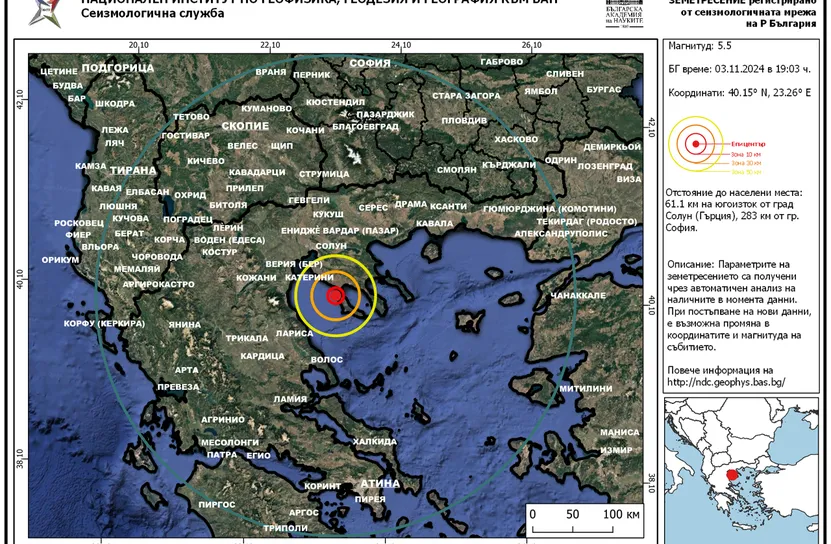Click the institute star logo in the top-left corner
Viewport: 831px width, 544px height.
point(38,11)
